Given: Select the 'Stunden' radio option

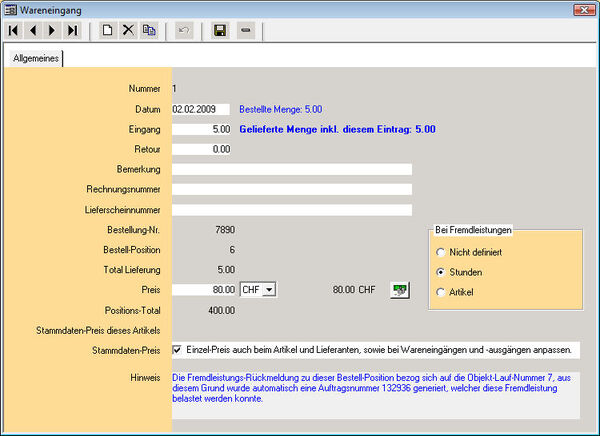Looking at the screenshot, I should 441,271.
